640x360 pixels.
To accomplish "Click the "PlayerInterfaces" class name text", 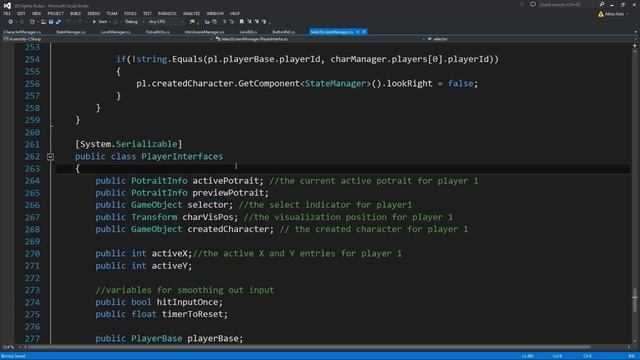I will pos(182,157).
